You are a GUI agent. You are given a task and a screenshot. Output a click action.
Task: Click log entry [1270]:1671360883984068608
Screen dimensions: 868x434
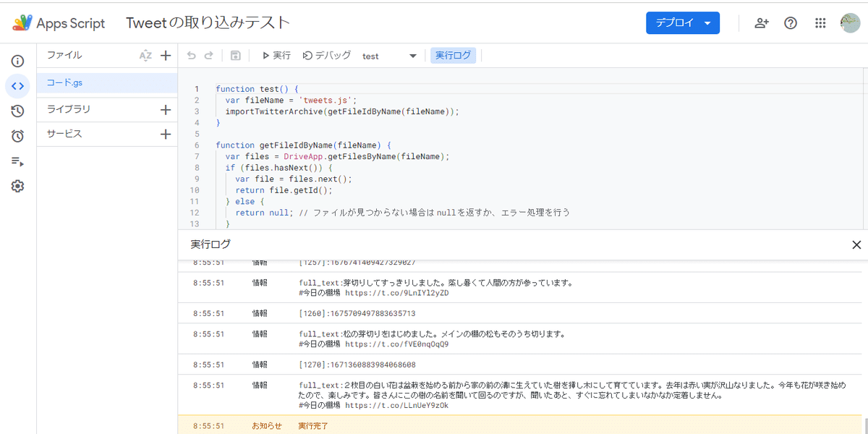click(357, 365)
